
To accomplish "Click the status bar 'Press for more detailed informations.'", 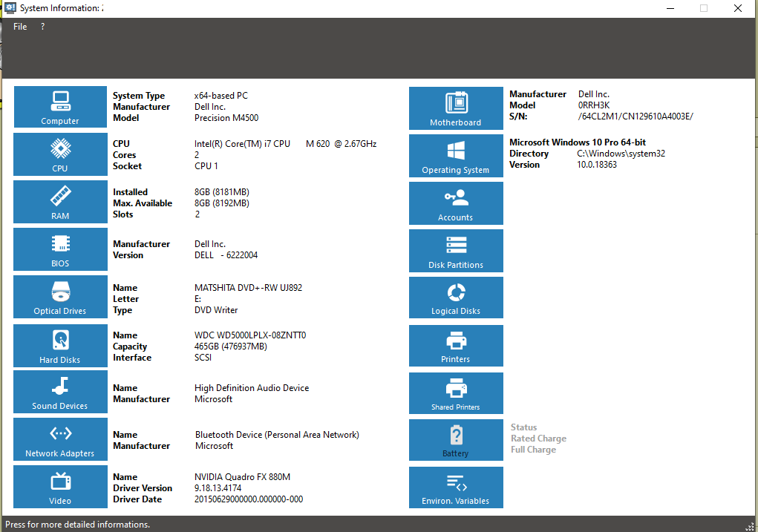I will pos(77,525).
